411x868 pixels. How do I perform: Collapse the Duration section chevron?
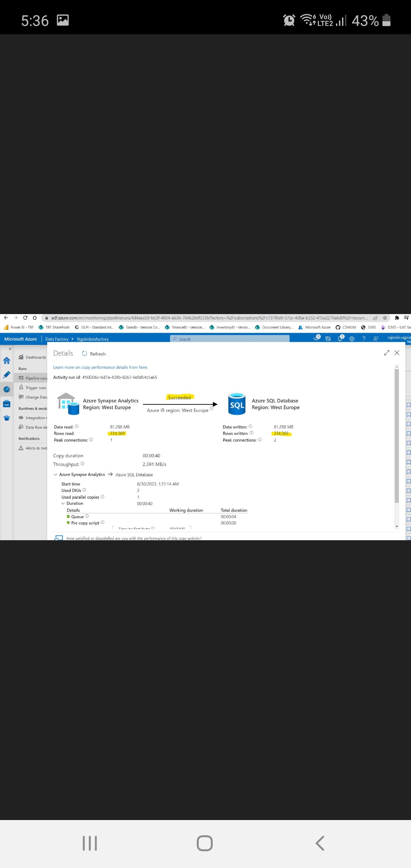point(63,503)
